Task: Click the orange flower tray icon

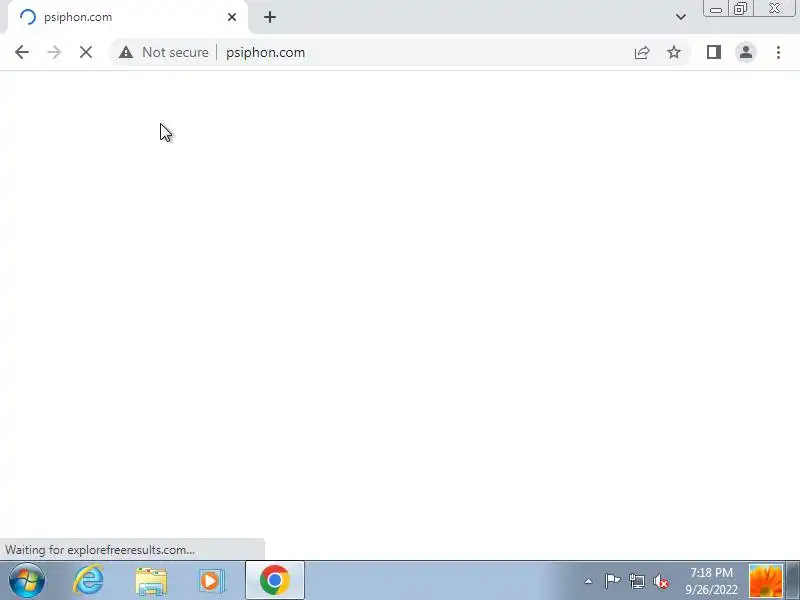Action: click(766, 580)
